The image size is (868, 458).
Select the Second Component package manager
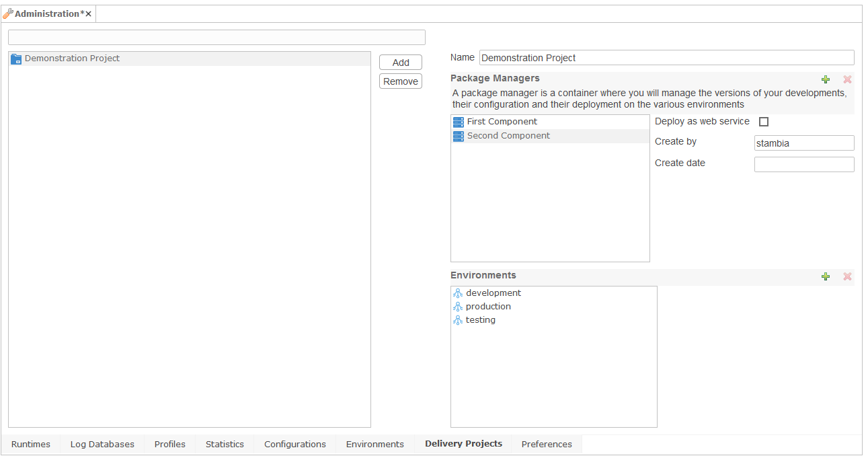pyautogui.click(x=508, y=136)
